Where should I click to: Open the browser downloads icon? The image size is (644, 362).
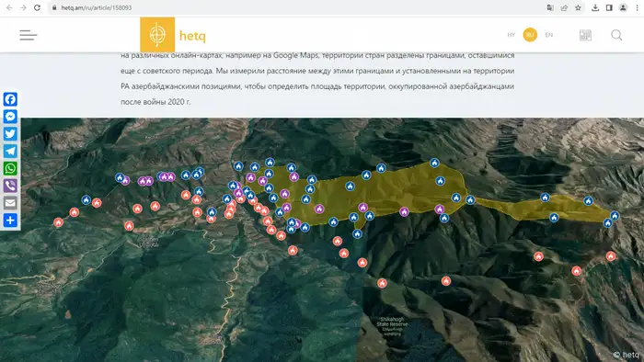point(594,7)
